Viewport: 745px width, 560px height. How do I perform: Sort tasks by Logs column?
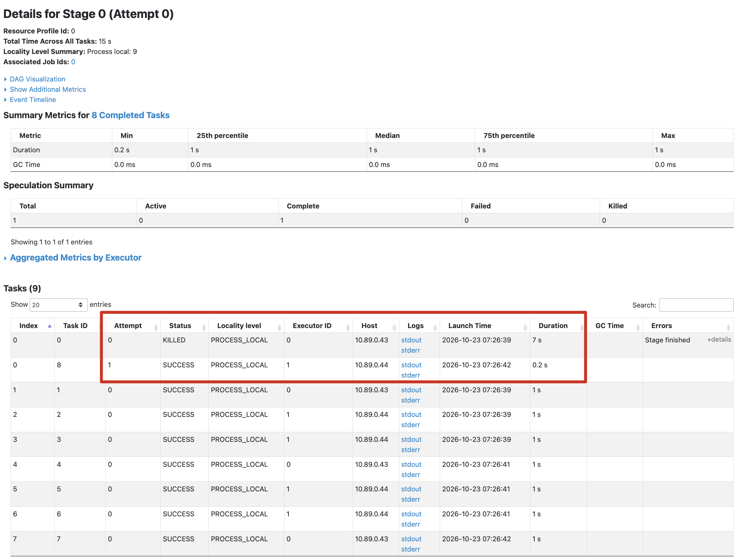pyautogui.click(x=419, y=326)
